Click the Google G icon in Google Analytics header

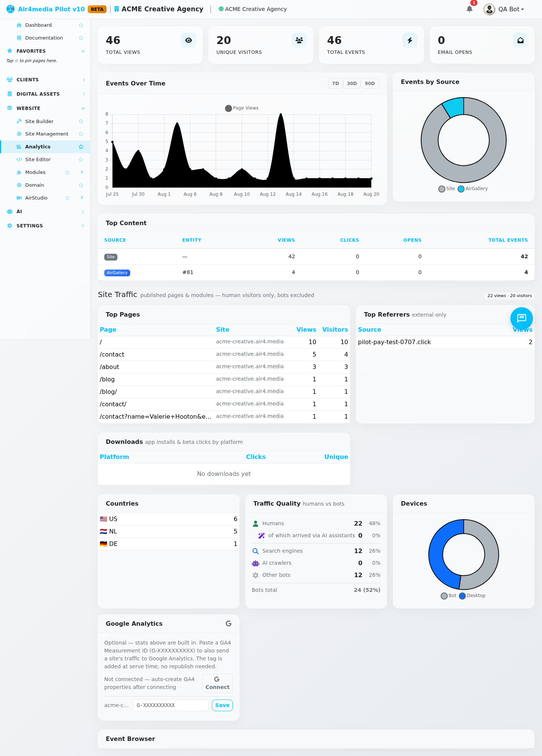click(228, 623)
